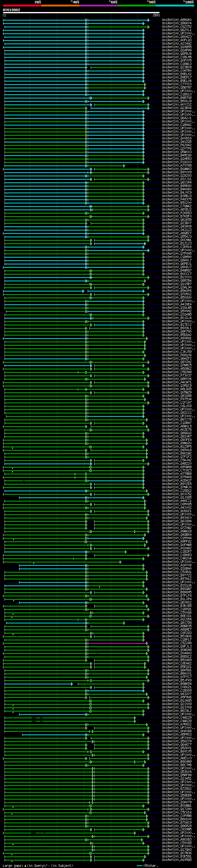The image size is (197, 868).
Task: Open the UniRef100_B1Z123 entry
Action: (177, 243)
